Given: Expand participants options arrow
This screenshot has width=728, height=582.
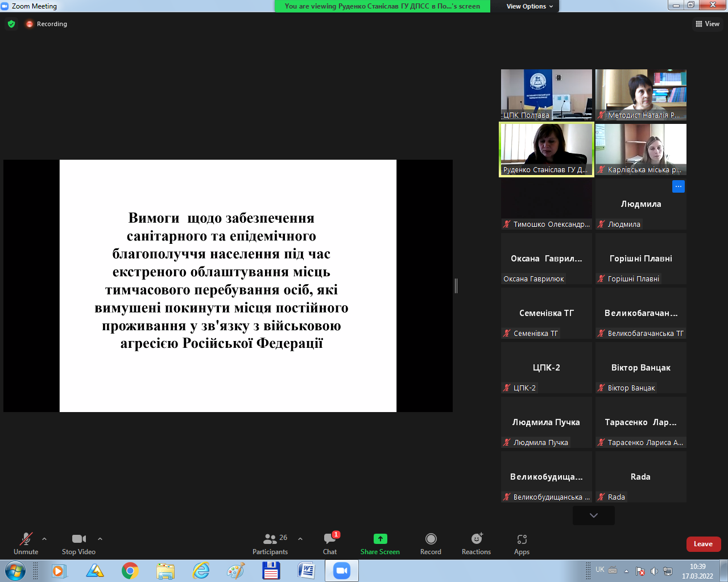Looking at the screenshot, I should click(300, 539).
